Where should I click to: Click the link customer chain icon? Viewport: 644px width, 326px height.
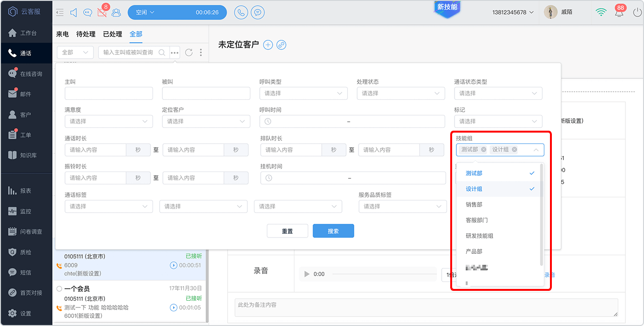click(282, 45)
